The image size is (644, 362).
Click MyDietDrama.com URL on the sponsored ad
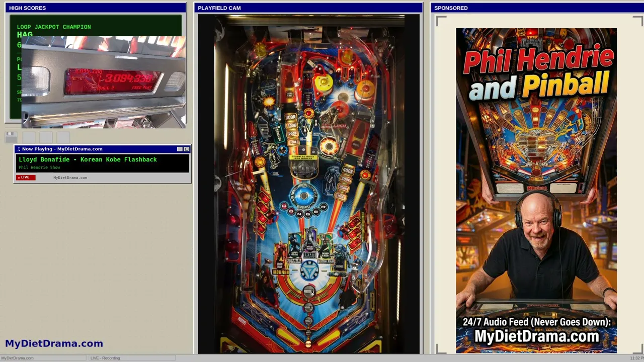(537, 336)
